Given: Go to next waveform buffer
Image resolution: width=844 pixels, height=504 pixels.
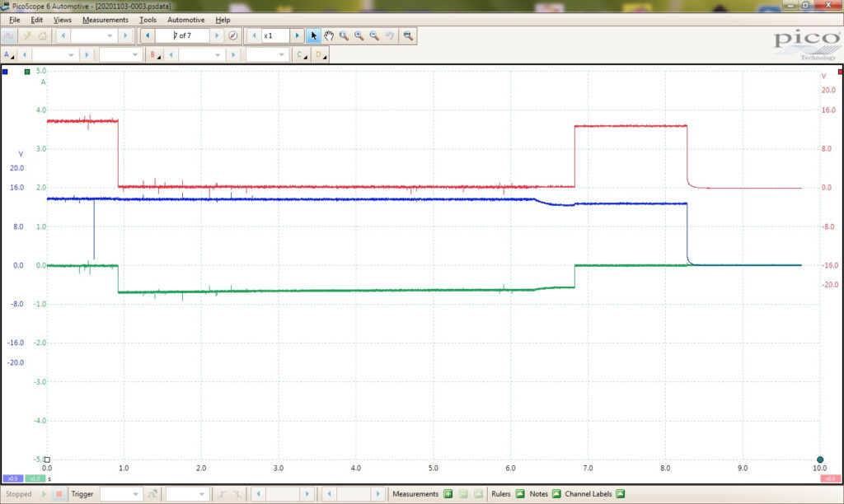Looking at the screenshot, I should 217,36.
